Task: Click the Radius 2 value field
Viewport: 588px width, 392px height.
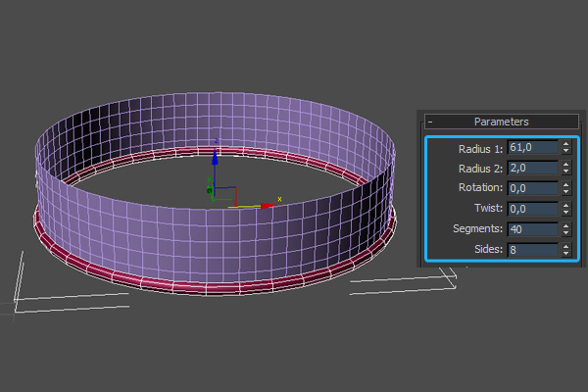Action: click(531, 169)
